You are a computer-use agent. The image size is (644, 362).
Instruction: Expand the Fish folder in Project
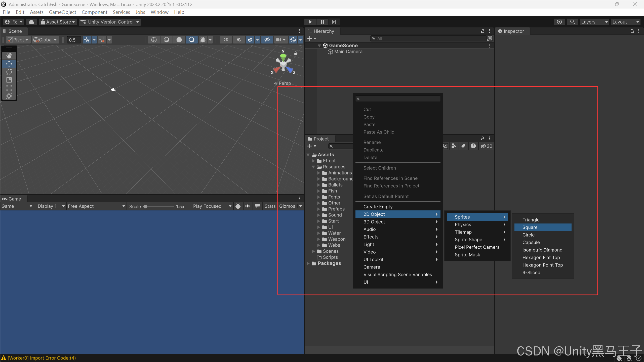click(319, 191)
